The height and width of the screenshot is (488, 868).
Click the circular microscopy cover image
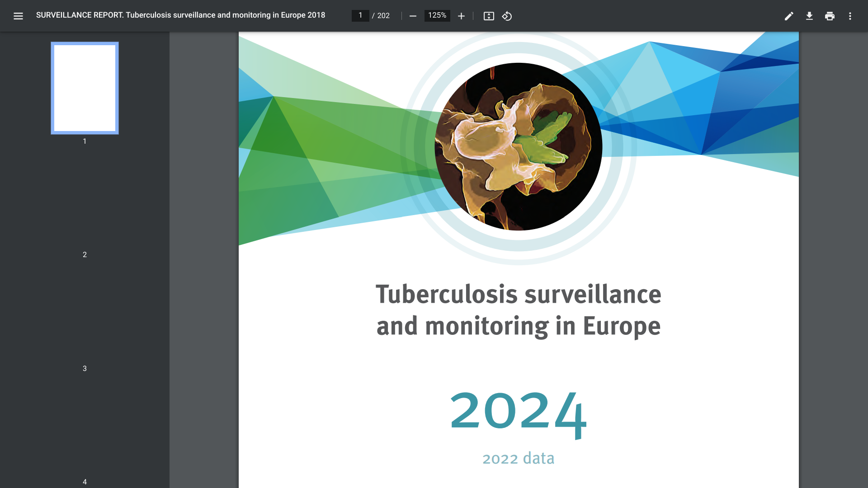(x=518, y=146)
